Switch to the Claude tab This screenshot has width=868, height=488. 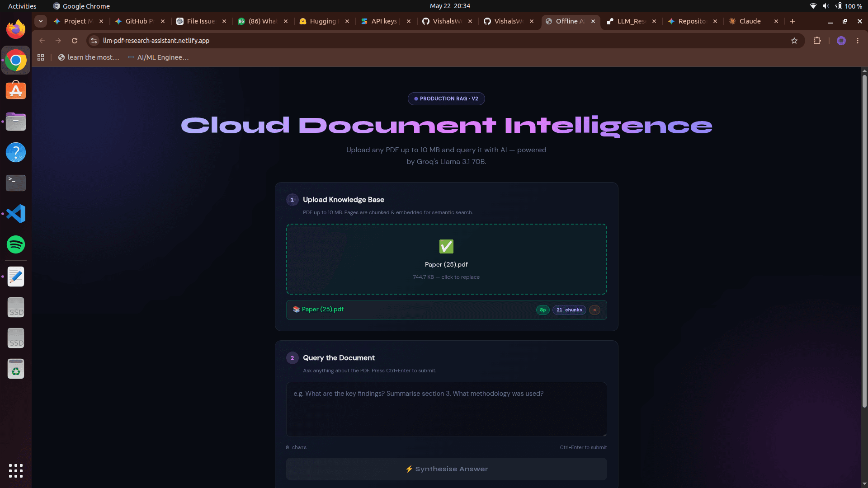point(753,21)
